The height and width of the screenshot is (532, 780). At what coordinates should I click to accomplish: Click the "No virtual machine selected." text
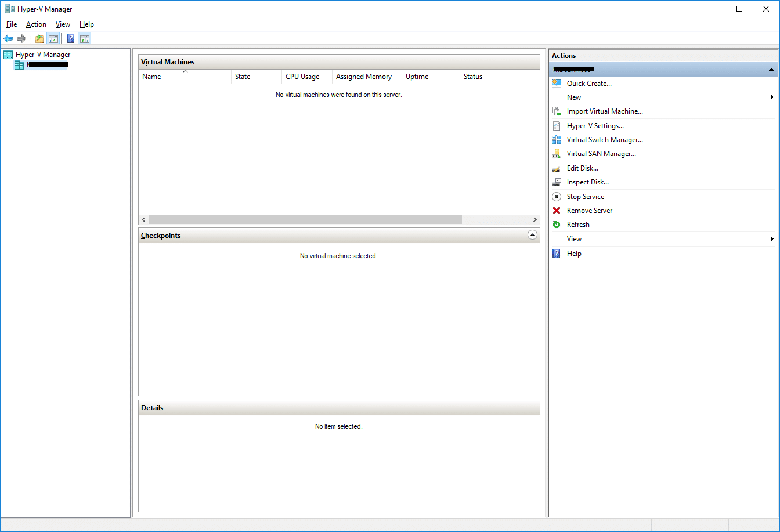339,256
